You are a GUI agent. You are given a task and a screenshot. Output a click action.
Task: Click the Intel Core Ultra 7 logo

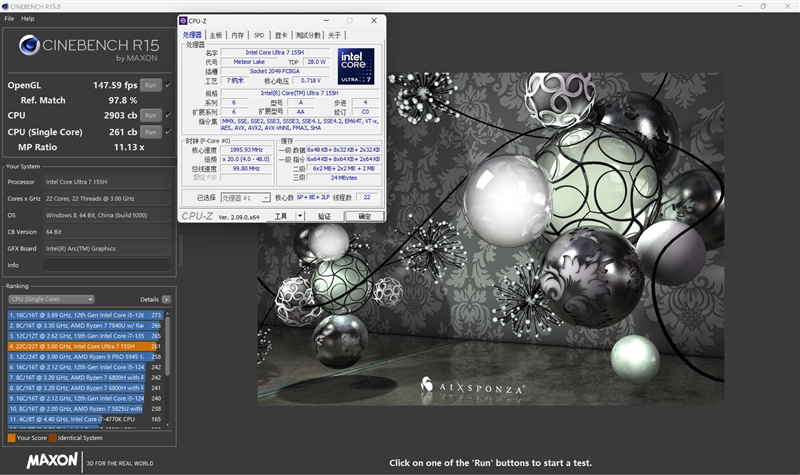[x=355, y=67]
